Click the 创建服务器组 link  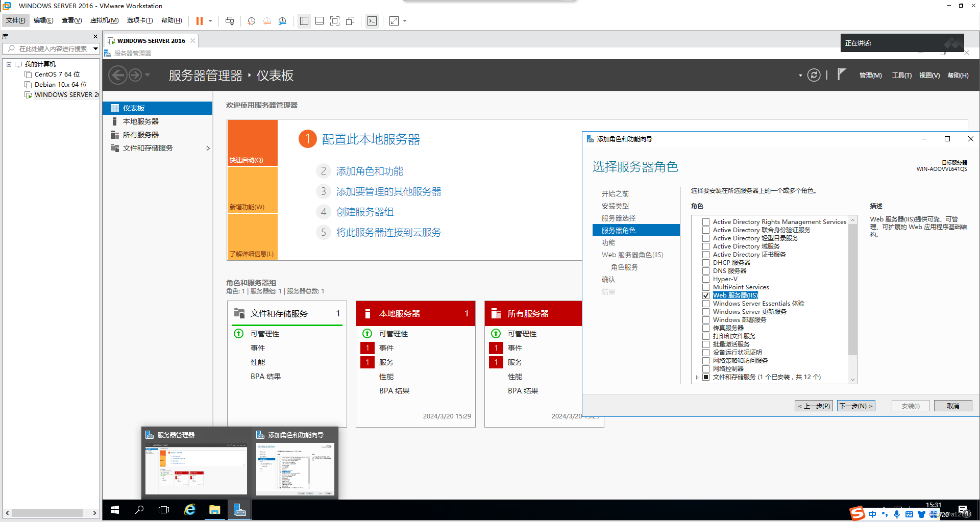tap(365, 212)
